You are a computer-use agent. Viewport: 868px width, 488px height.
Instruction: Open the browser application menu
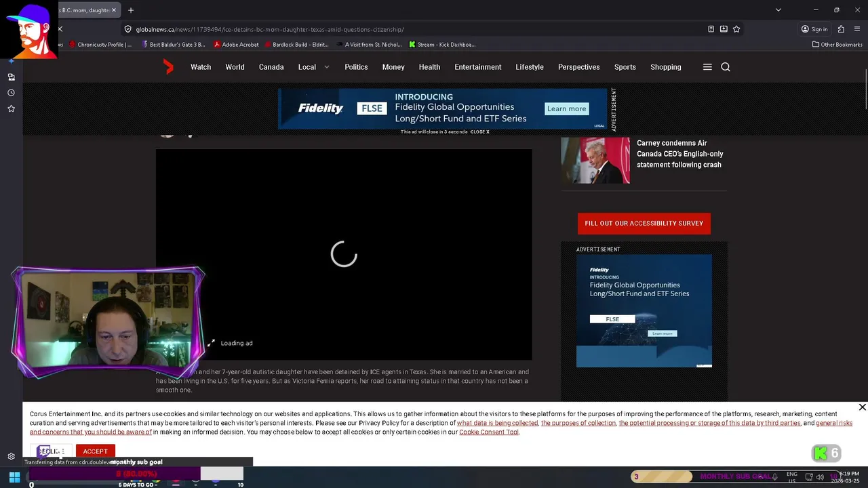pyautogui.click(x=858, y=29)
